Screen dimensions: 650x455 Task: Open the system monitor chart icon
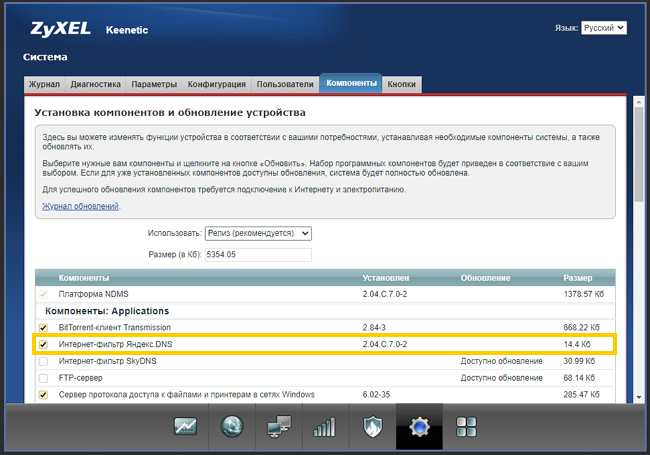point(185,427)
